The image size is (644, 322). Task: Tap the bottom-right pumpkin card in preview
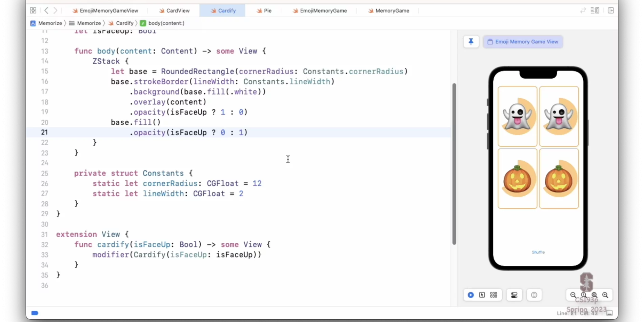tap(559, 179)
